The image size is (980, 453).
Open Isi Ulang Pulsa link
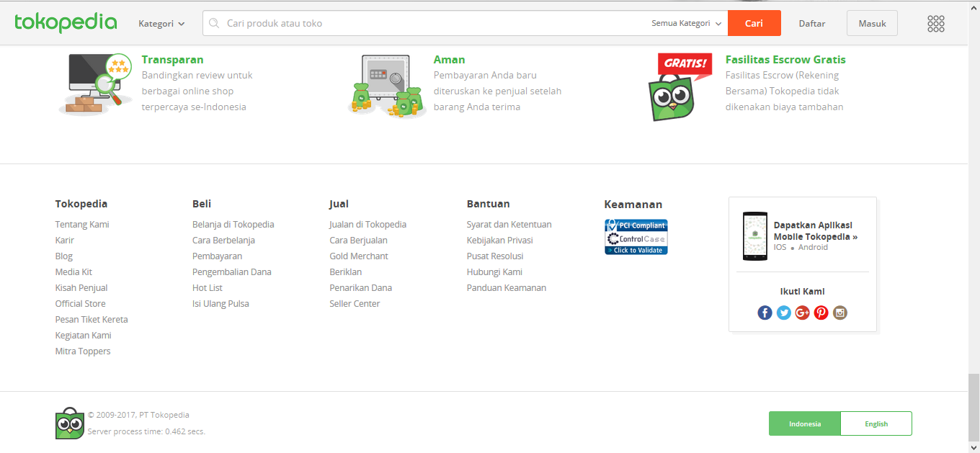click(x=220, y=303)
